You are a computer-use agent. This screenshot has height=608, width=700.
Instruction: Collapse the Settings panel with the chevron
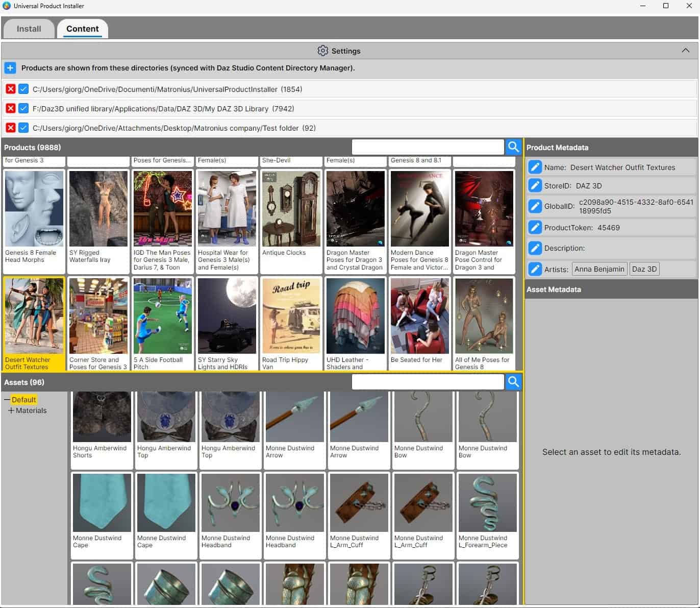click(686, 51)
